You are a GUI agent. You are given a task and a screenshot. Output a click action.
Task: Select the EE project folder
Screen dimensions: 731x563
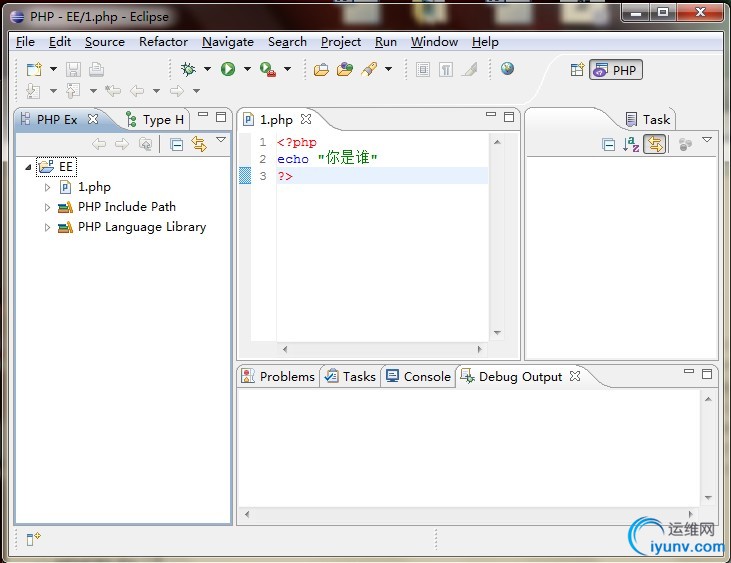(x=56, y=167)
